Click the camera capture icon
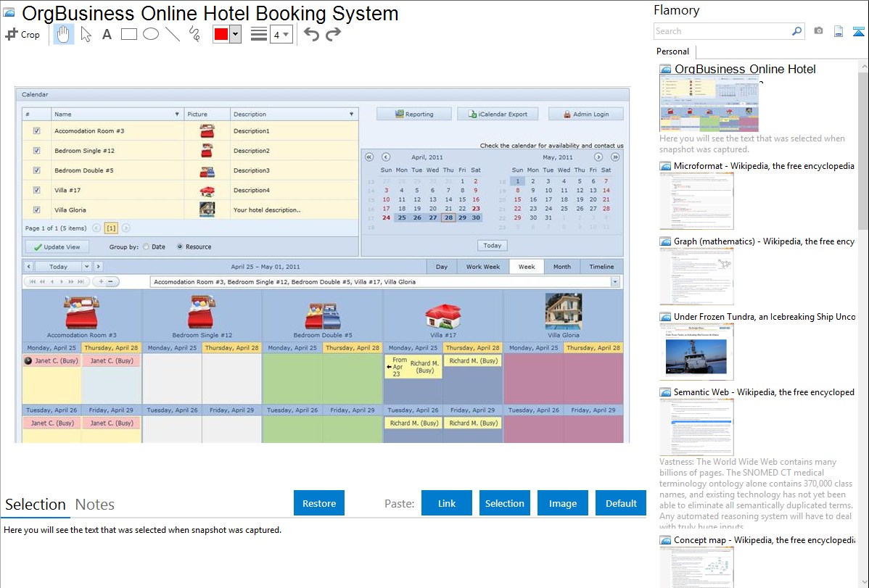The width and height of the screenshot is (869, 588). (818, 31)
